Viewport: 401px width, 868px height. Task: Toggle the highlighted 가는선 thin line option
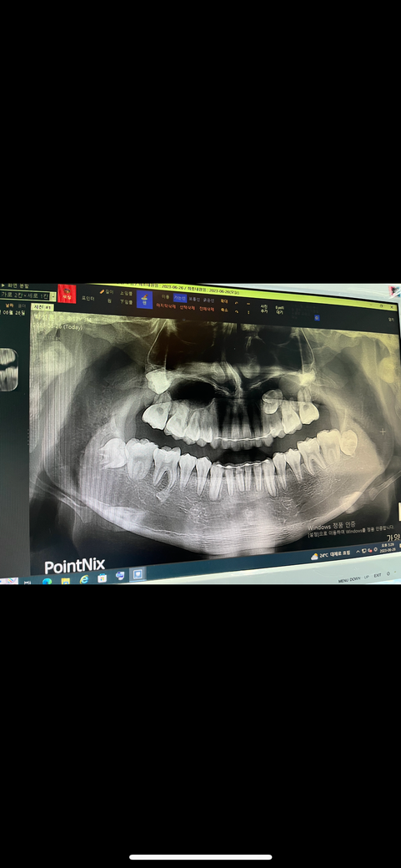(180, 298)
